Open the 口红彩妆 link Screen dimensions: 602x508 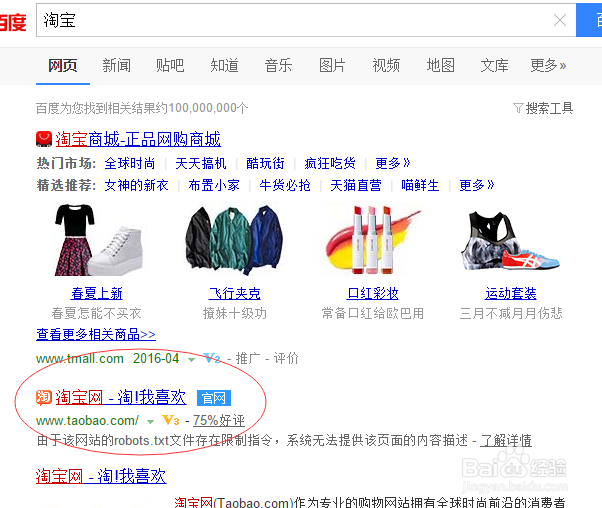click(x=373, y=294)
